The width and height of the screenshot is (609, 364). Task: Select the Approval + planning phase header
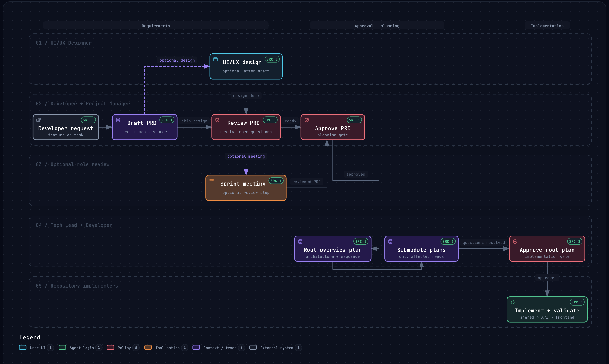click(377, 25)
